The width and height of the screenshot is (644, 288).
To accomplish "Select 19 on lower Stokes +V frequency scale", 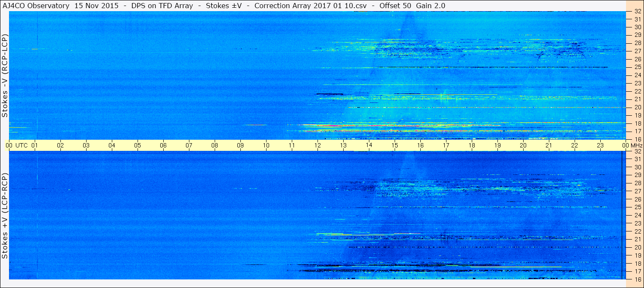I will (637, 255).
